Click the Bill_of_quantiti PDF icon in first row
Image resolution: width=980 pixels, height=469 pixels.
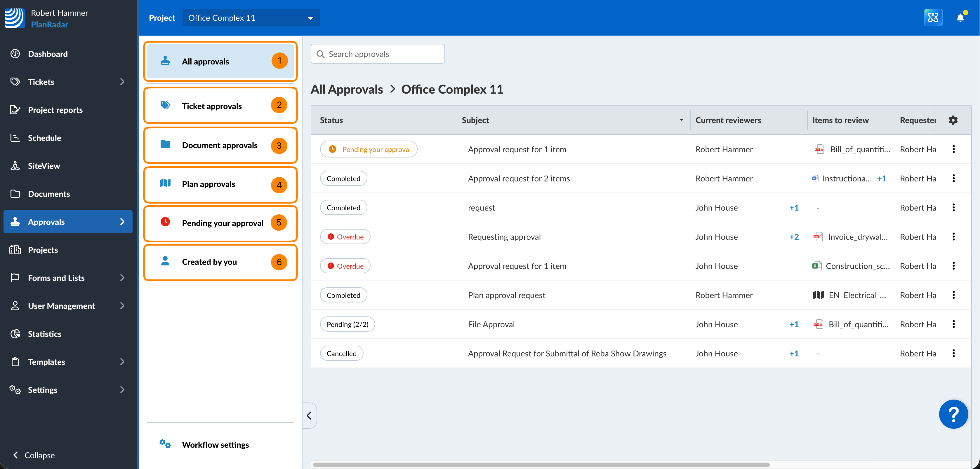coord(819,149)
